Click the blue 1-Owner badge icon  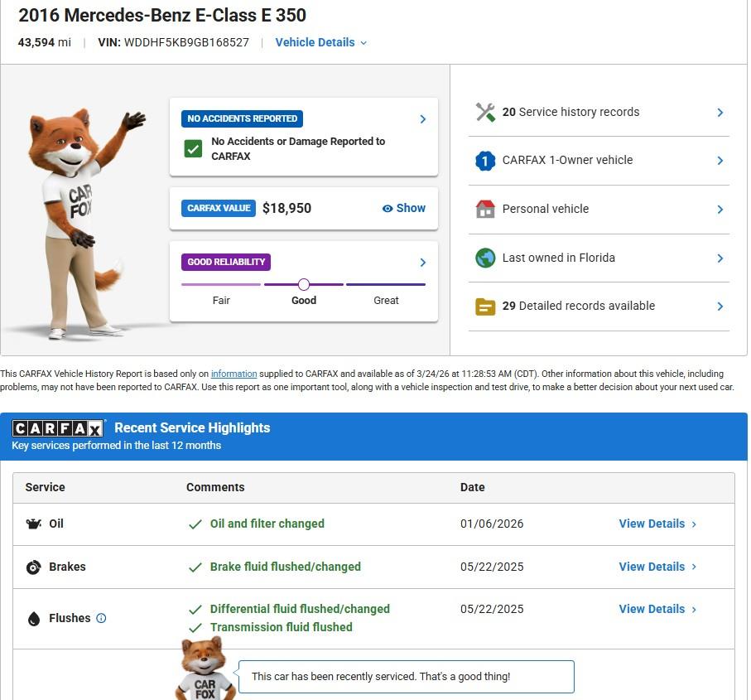pyautogui.click(x=485, y=161)
